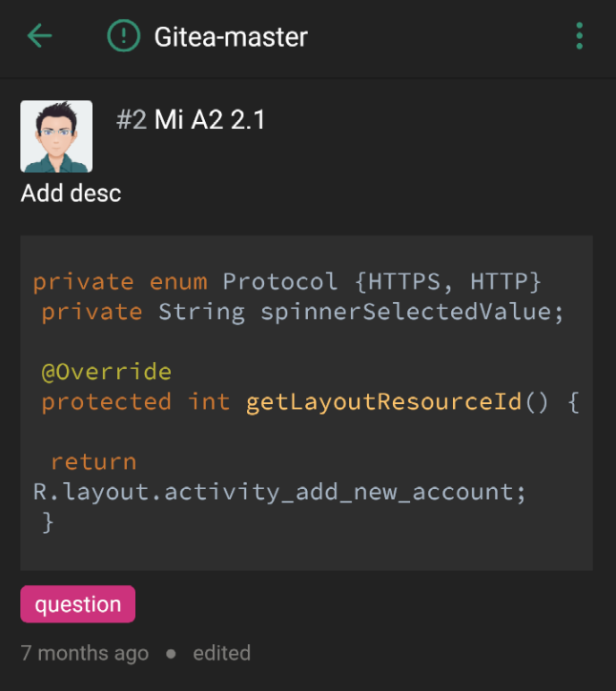Open the issue author's avatar
This screenshot has width=616, height=691.
[x=56, y=136]
